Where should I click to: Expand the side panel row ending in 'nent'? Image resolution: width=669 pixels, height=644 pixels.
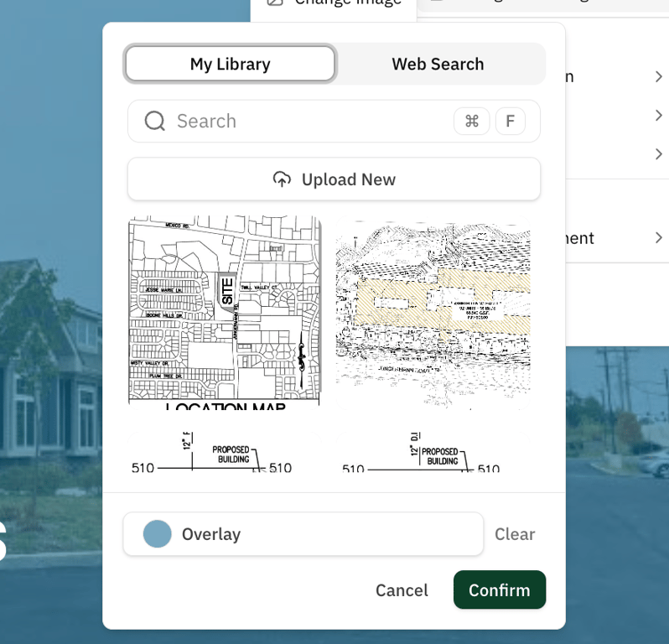point(617,237)
